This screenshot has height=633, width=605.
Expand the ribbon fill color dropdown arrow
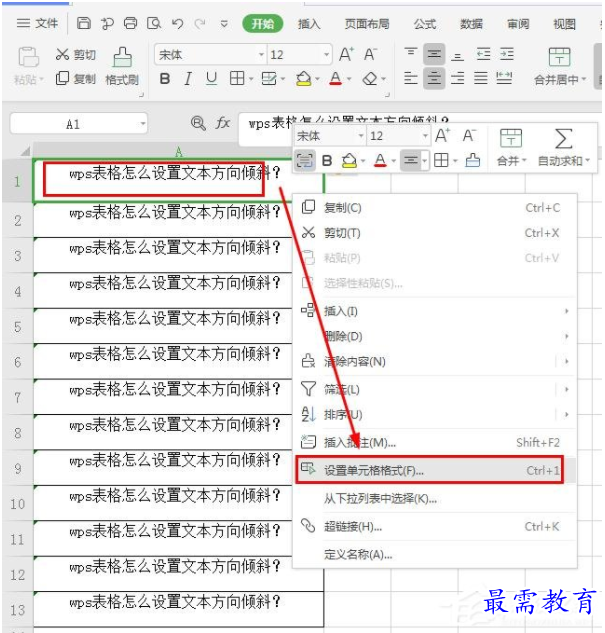coord(317,79)
